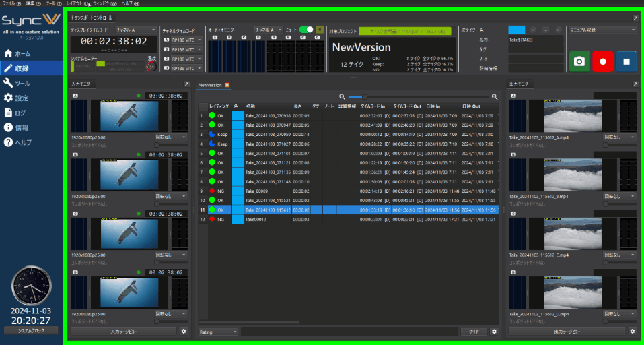Click the red record button
The height and width of the screenshot is (345, 644).
[x=603, y=61]
